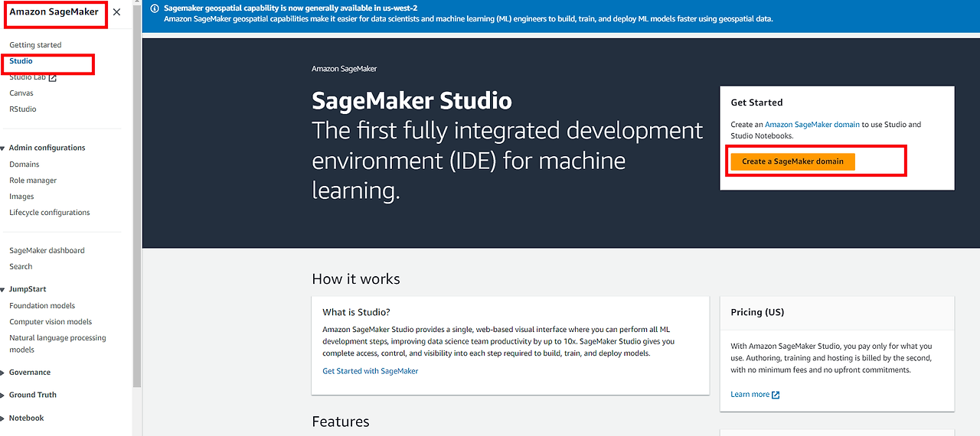The height and width of the screenshot is (436, 980).
Task: Open the Get Started with SageMaker link
Action: pyautogui.click(x=371, y=371)
